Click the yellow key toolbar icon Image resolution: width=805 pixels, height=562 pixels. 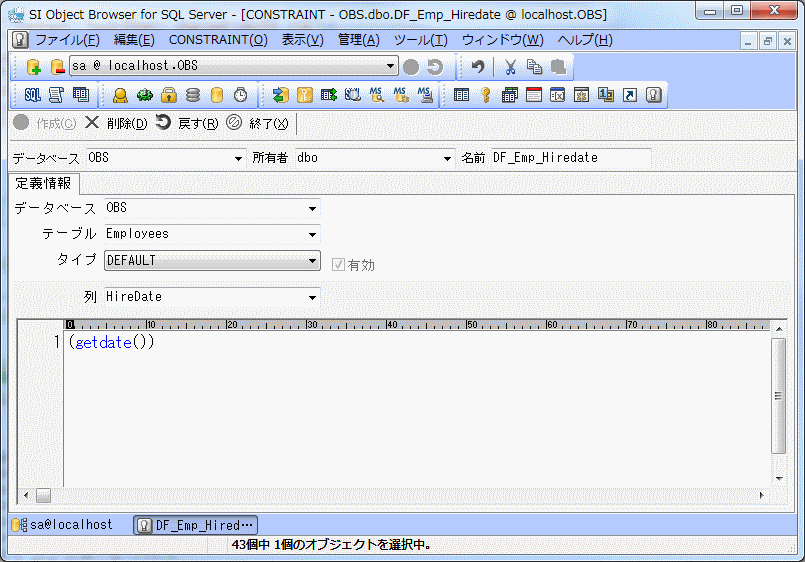point(486,95)
